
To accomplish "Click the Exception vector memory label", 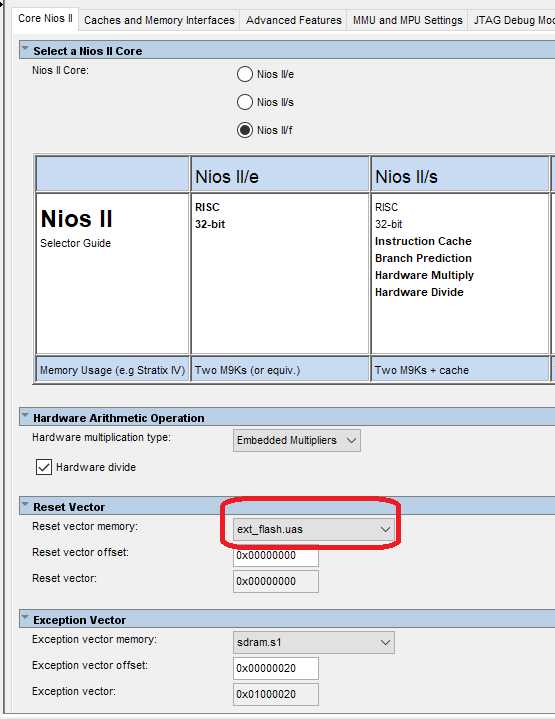I will (94, 639).
